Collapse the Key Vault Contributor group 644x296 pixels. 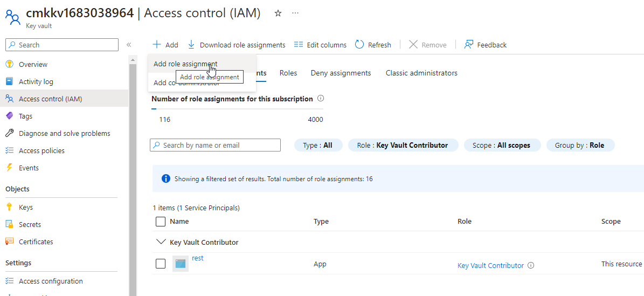(161, 242)
